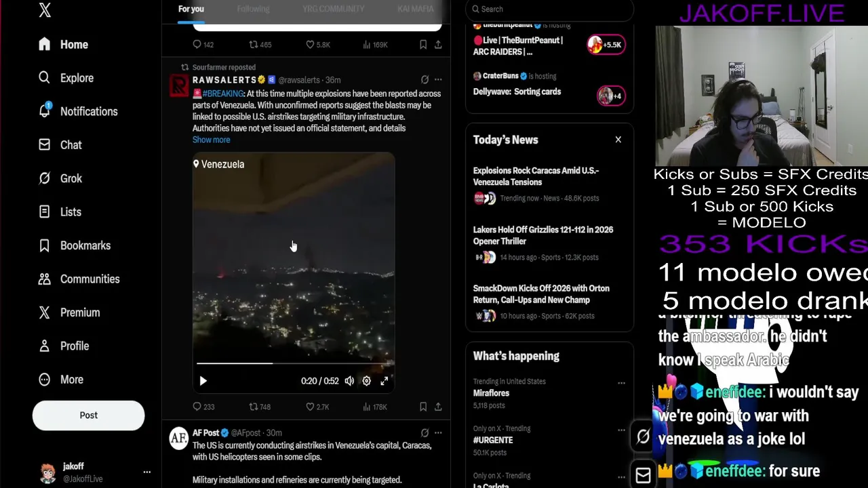Screen dimensions: 868x488
Task: Open SmackDown Kicks Off 2026 story
Action: click(549, 303)
